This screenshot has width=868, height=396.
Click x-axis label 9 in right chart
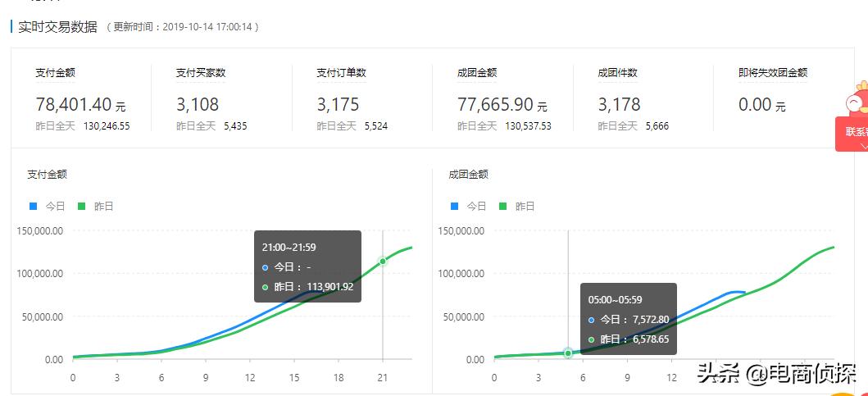[627, 378]
